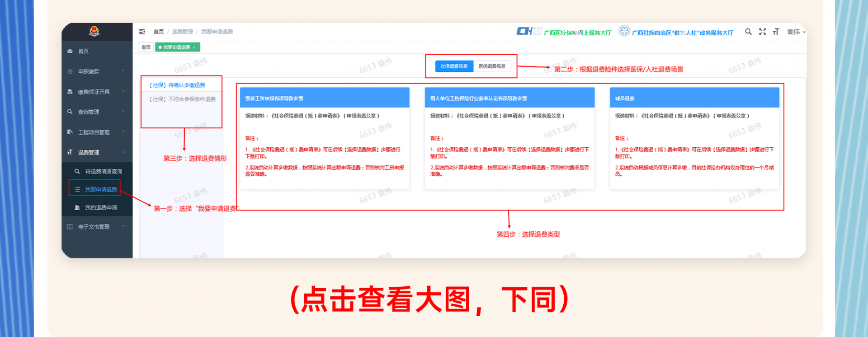Viewport: 868px width, 337px height.
Task: Click the search icon beside 待退费清册查询
Action: tap(77, 171)
